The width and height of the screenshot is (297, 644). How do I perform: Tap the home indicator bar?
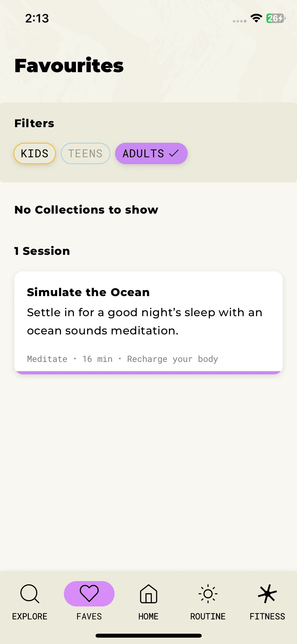[x=148, y=636]
